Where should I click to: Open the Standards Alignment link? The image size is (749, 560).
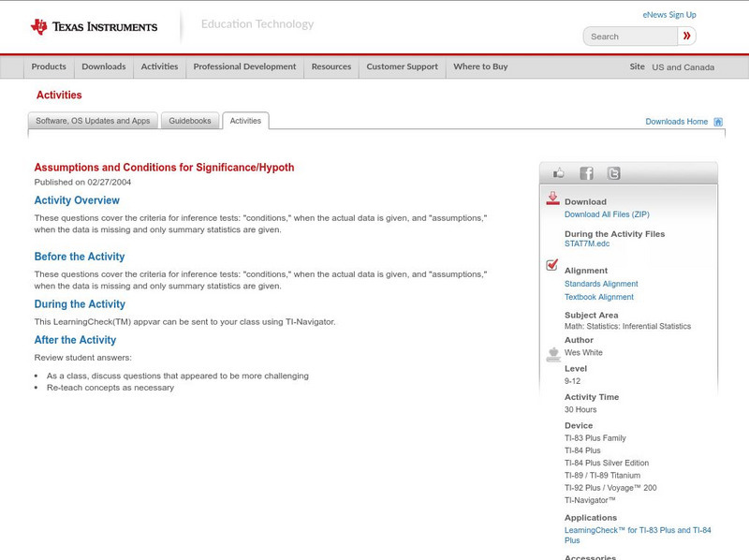click(x=601, y=284)
